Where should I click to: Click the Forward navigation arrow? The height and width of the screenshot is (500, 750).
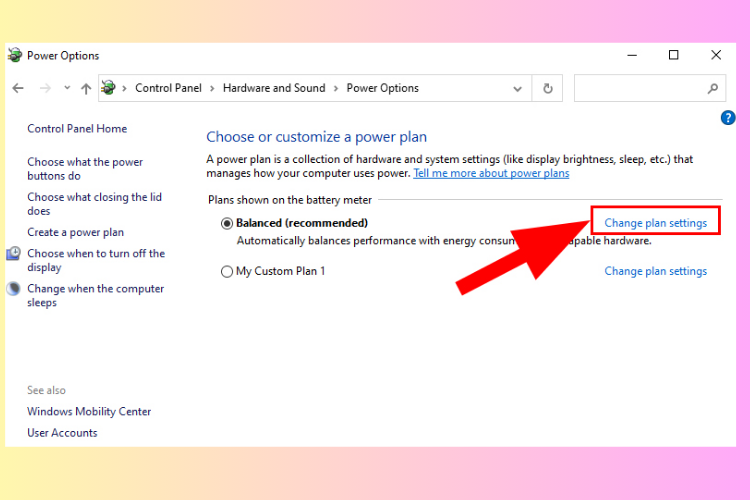[45, 88]
